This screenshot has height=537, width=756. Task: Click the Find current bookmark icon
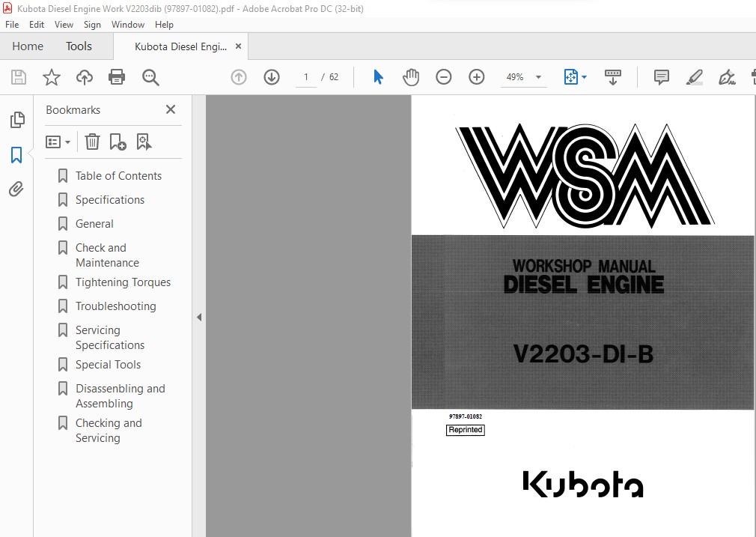point(144,142)
